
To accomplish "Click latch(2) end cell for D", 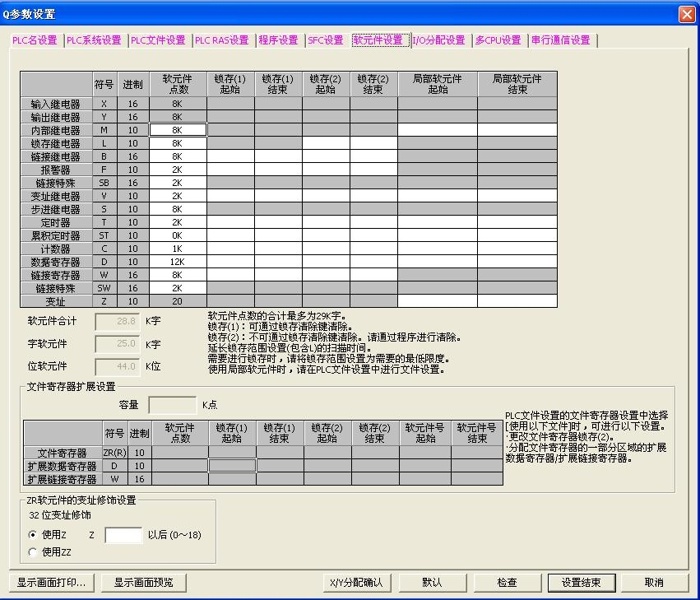I will coord(373,262).
